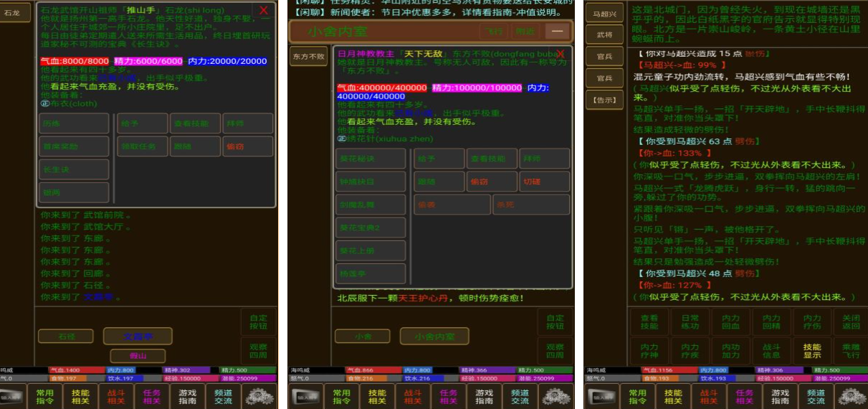868x409 pixels.
Task: Click the keyboard input icon in the right screen
Action: 601,396
